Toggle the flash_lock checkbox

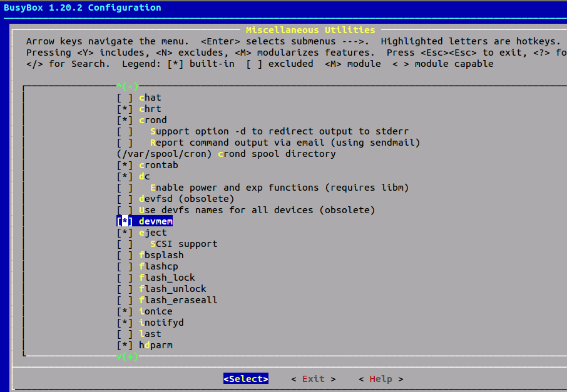[x=125, y=278]
